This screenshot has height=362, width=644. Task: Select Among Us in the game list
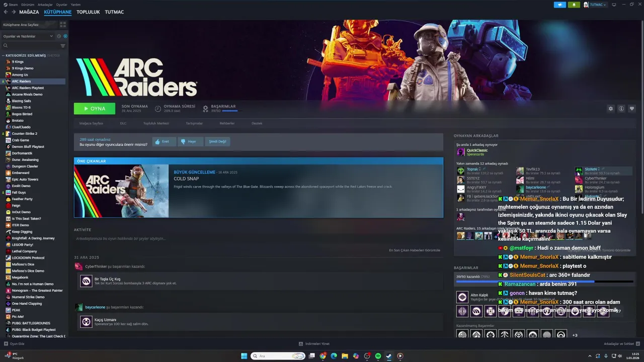[x=20, y=75]
